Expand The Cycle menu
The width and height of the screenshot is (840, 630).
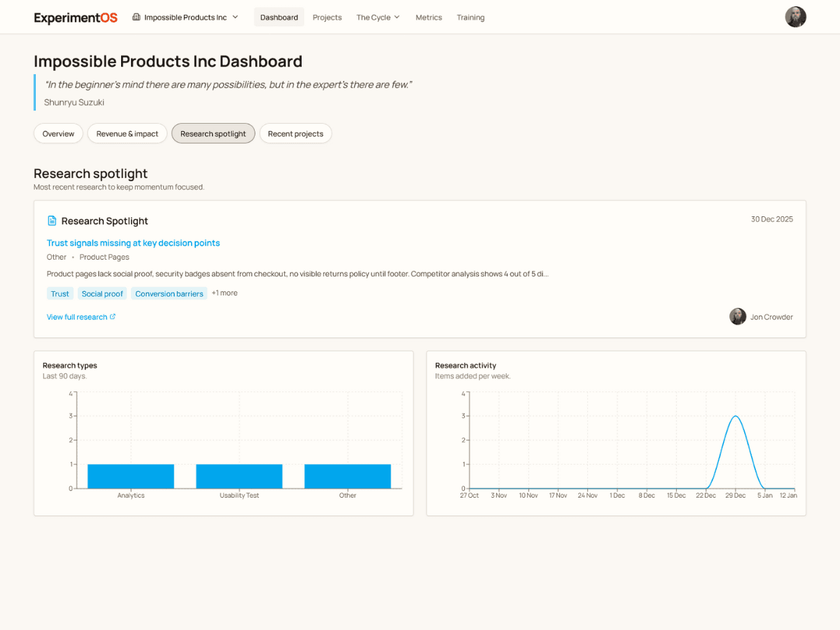378,17
